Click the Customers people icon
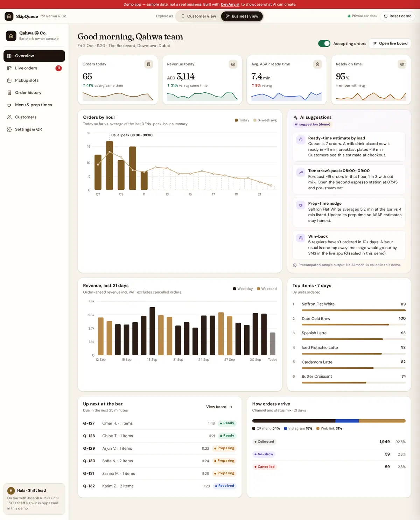 9,117
